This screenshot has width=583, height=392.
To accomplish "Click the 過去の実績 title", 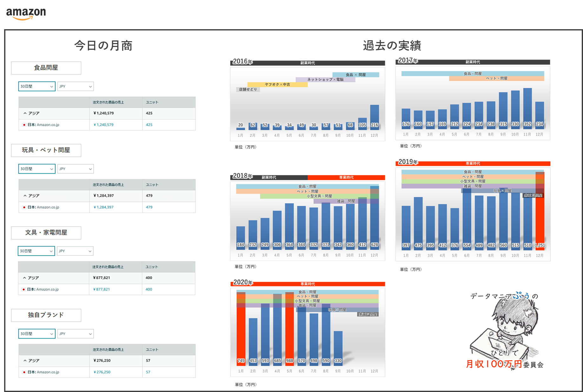I will pyautogui.click(x=392, y=46).
